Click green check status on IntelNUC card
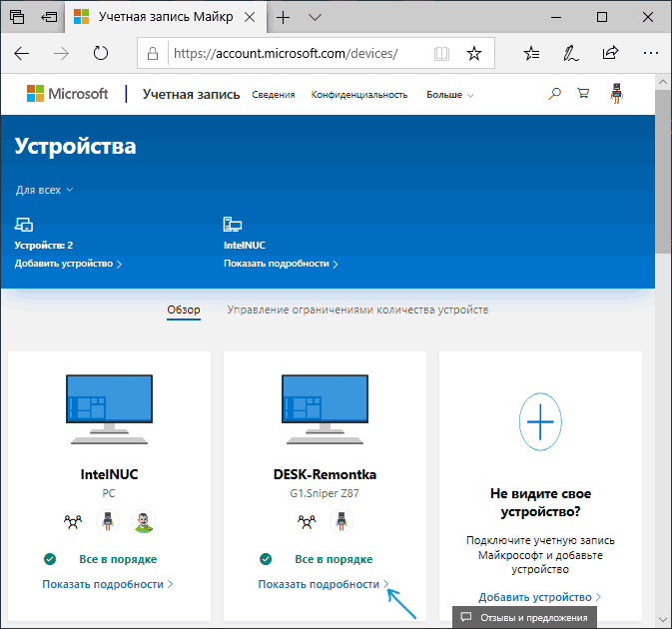The height and width of the screenshot is (629, 672). 50,559
